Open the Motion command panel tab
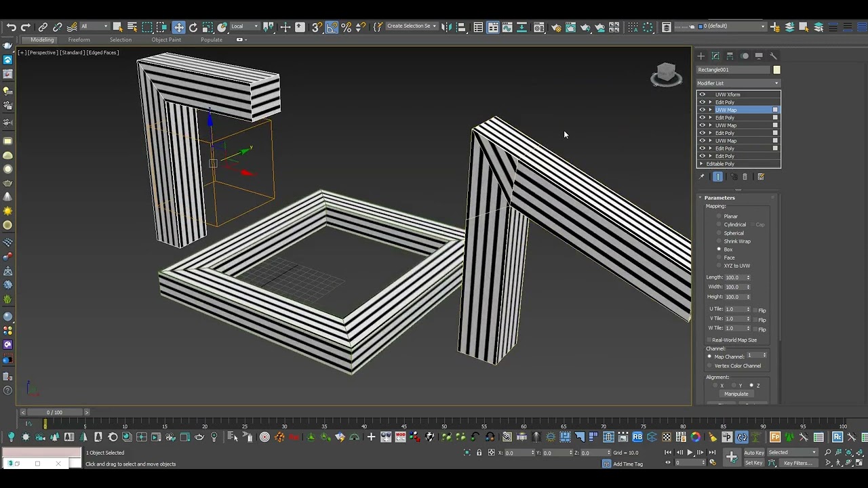Viewport: 868px width, 488px height. click(x=745, y=56)
